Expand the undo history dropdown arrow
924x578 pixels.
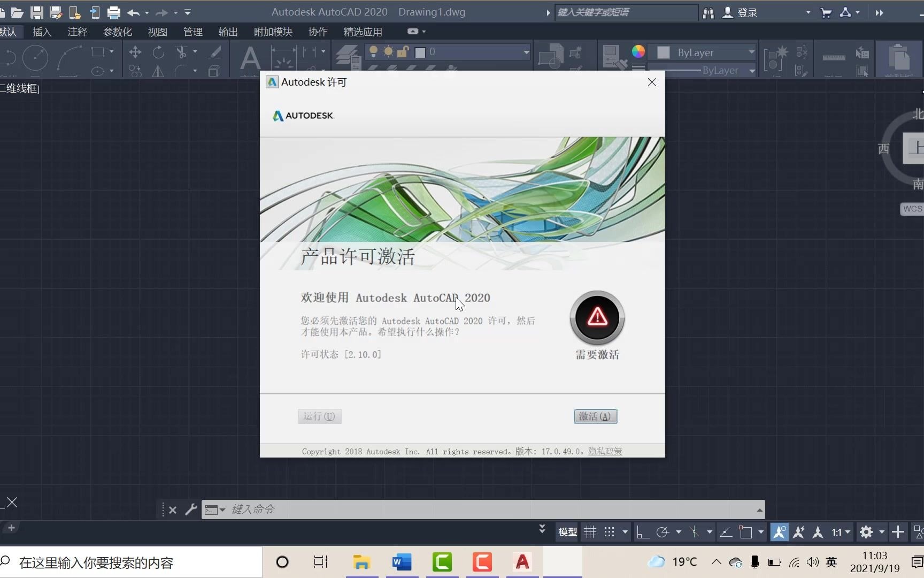147,13
